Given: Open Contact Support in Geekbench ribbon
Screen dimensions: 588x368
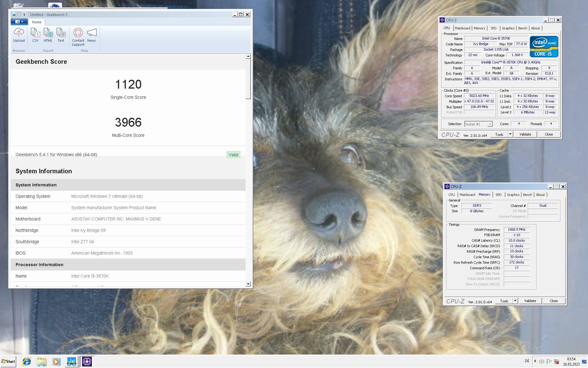Looking at the screenshot, I should 78,37.
